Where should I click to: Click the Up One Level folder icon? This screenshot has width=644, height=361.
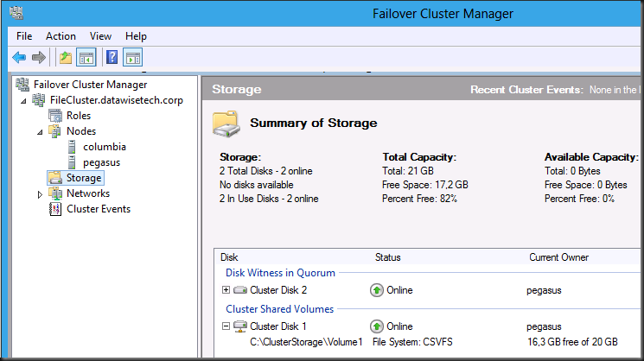66,57
